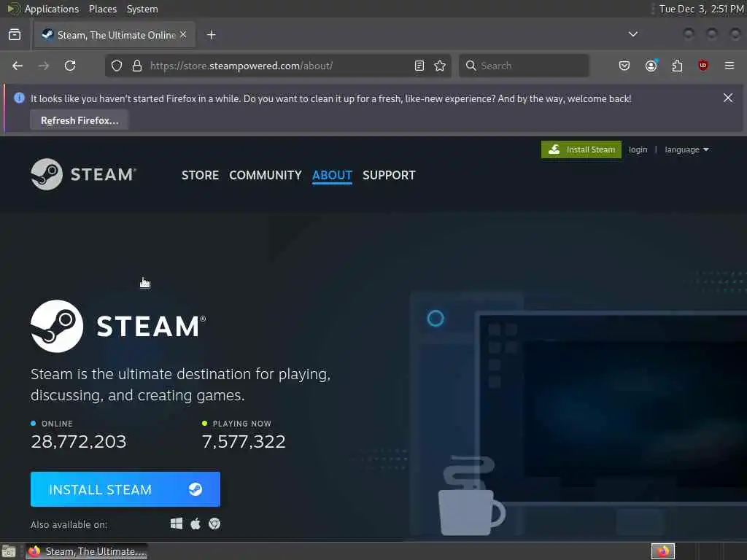Expand the list all tabs chevron
Viewport: 747px width, 560px height.
coord(632,34)
